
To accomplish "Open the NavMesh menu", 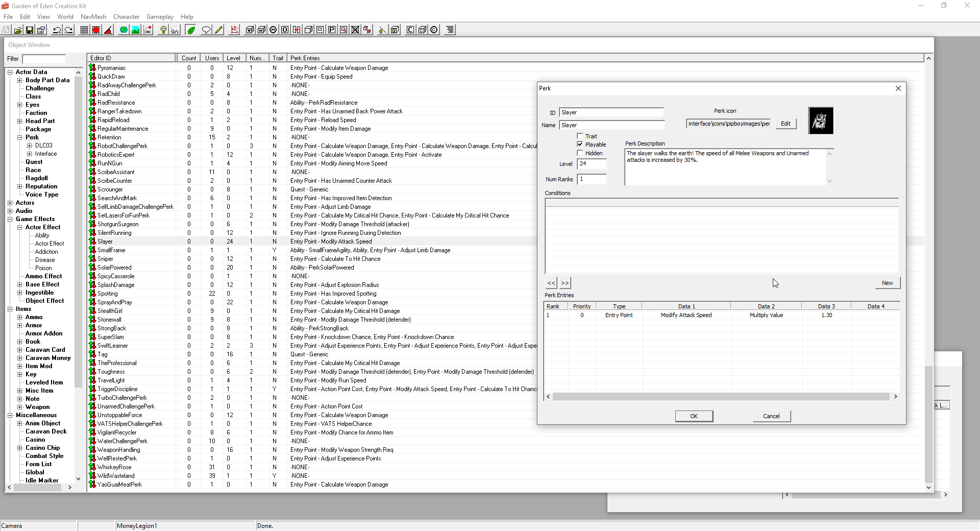I will (93, 17).
